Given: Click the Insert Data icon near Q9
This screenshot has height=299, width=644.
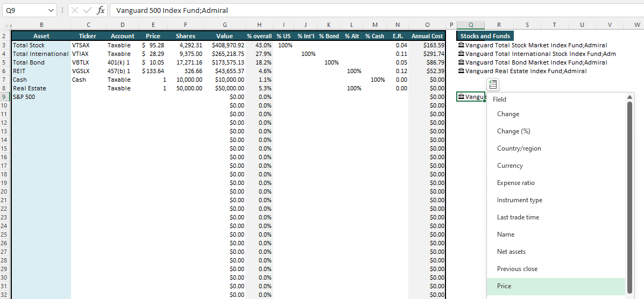Looking at the screenshot, I should click(x=493, y=84).
